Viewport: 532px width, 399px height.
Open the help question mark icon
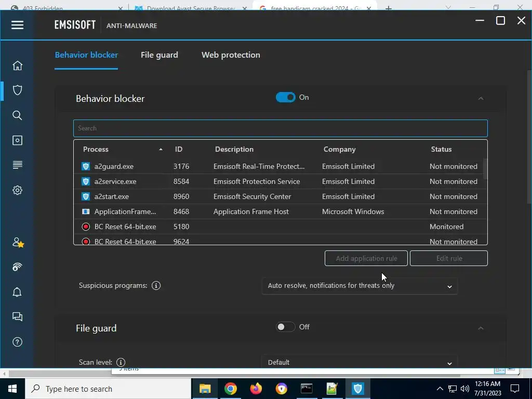pos(17,342)
